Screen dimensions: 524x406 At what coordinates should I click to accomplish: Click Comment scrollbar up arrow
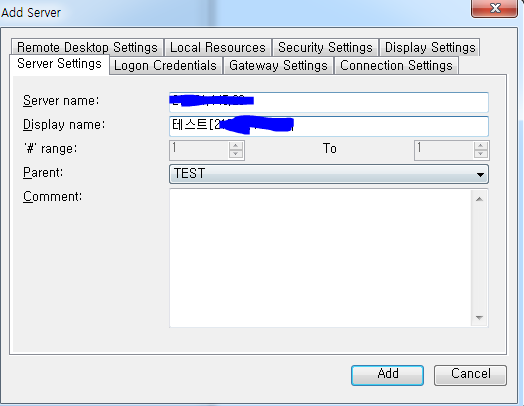click(x=479, y=199)
